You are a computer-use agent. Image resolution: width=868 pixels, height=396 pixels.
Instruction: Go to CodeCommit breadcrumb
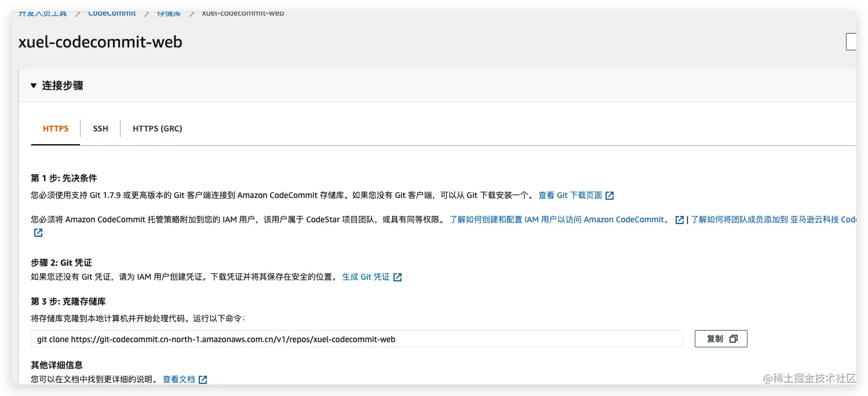[x=112, y=13]
